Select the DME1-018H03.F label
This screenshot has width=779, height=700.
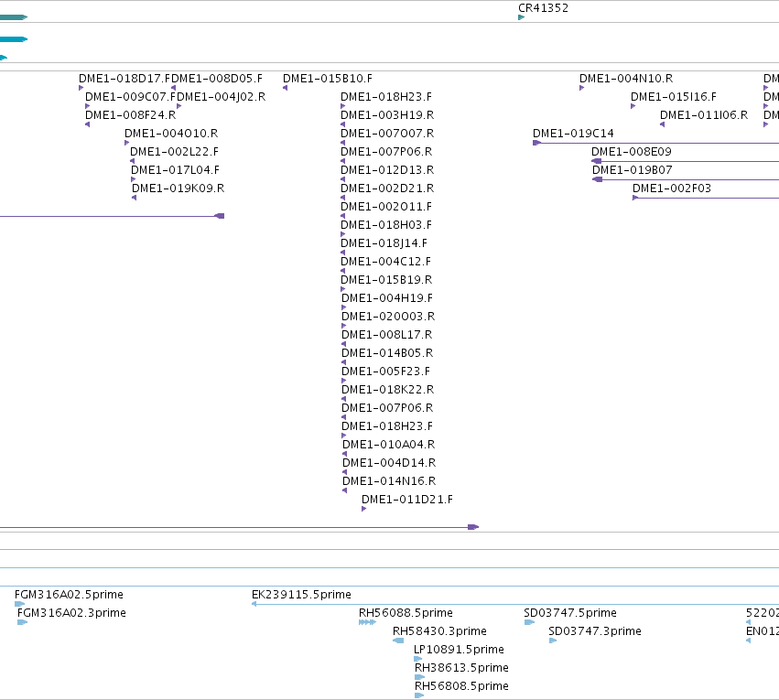tap(386, 225)
